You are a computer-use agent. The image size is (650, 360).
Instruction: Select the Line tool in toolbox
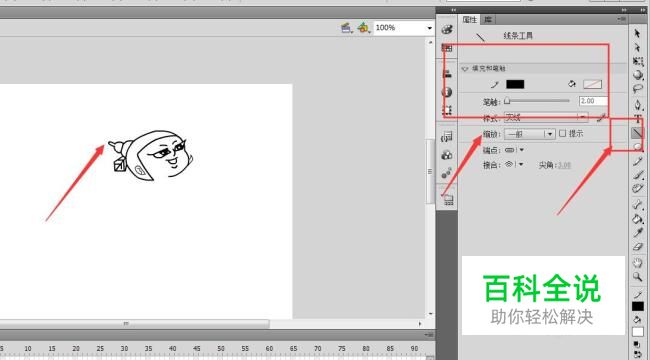point(637,133)
